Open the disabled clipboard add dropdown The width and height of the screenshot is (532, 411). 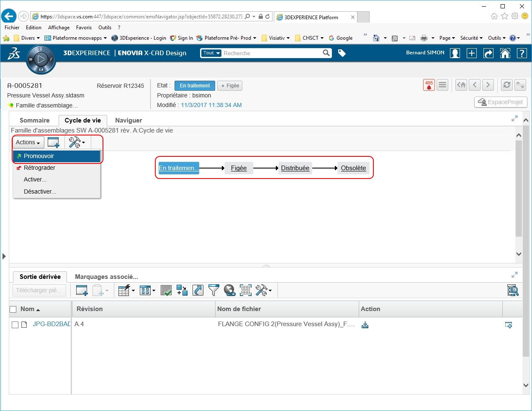[100, 290]
